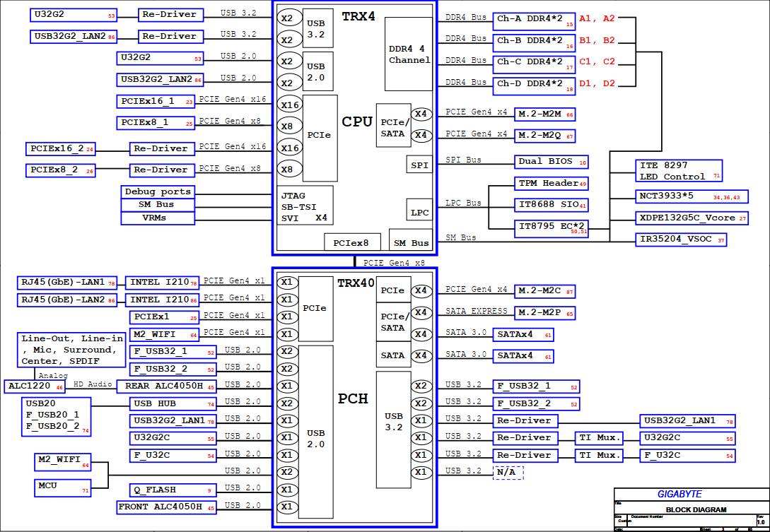Screen dimensions: 770x532
Task: Select the RJ45(GbE)-LAN1 box
Action: [x=66, y=283]
